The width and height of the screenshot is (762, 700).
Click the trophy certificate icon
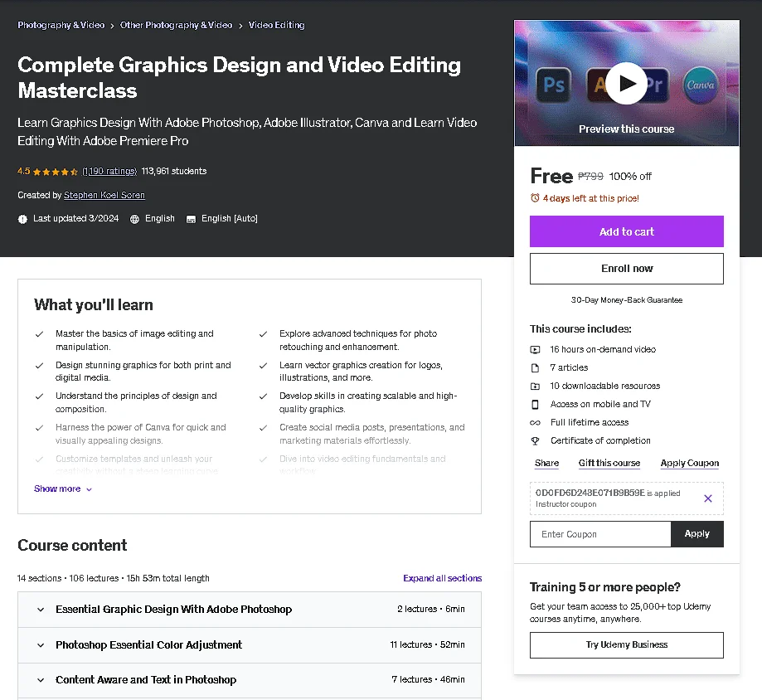[x=535, y=441]
